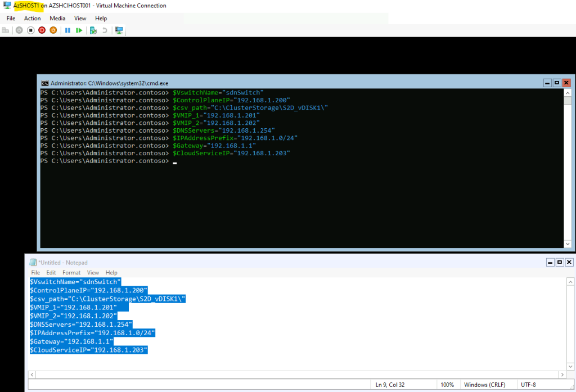Screen dimensions: 576x392
Task: Click the $ControlPlaneIP line in Notepad
Action: (x=88, y=290)
